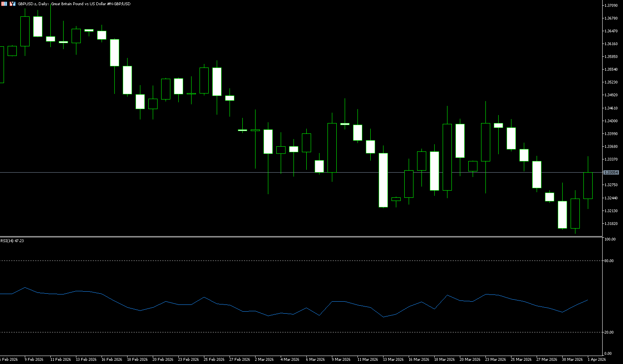Click the 1.37090 price axis label
Screen dimensions: 623x364
pos(610,6)
